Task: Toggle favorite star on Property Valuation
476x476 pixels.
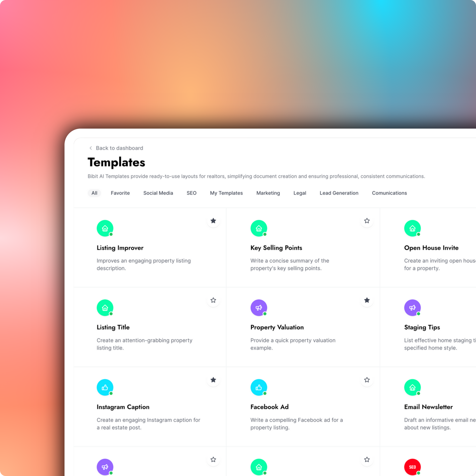Action: (367, 300)
